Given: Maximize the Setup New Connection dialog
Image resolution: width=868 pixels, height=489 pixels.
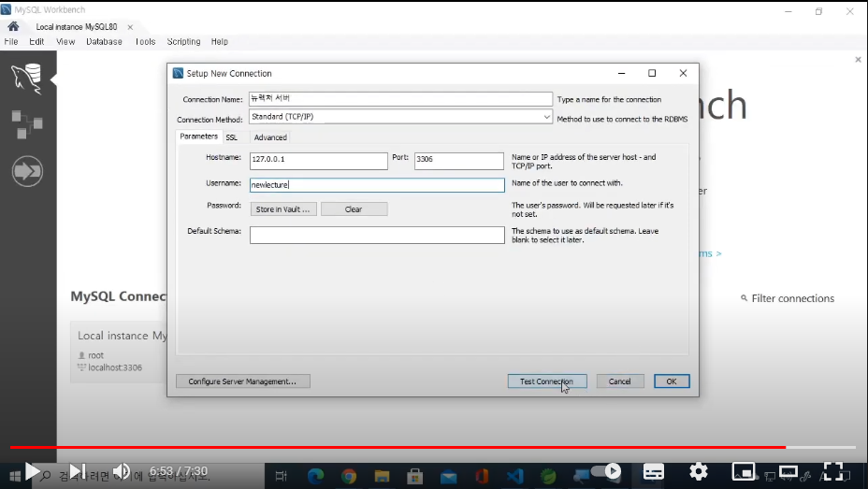Looking at the screenshot, I should click(x=652, y=73).
